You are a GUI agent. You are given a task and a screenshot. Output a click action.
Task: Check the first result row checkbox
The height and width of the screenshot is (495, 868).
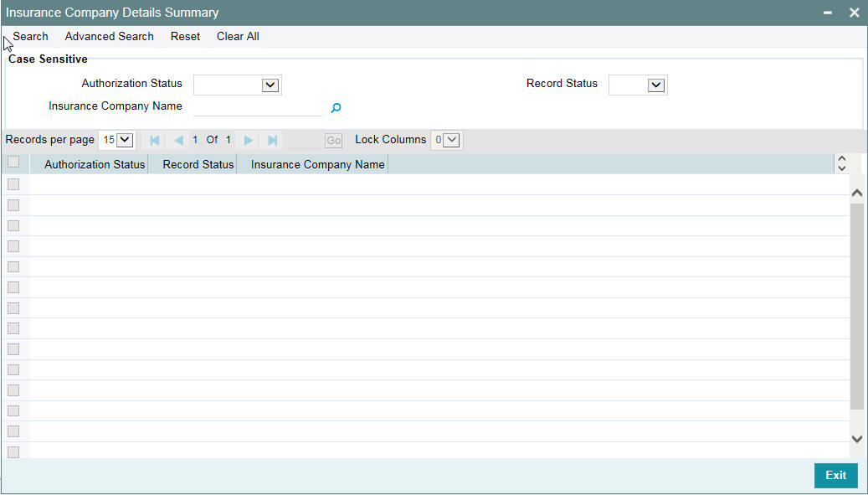(13, 184)
